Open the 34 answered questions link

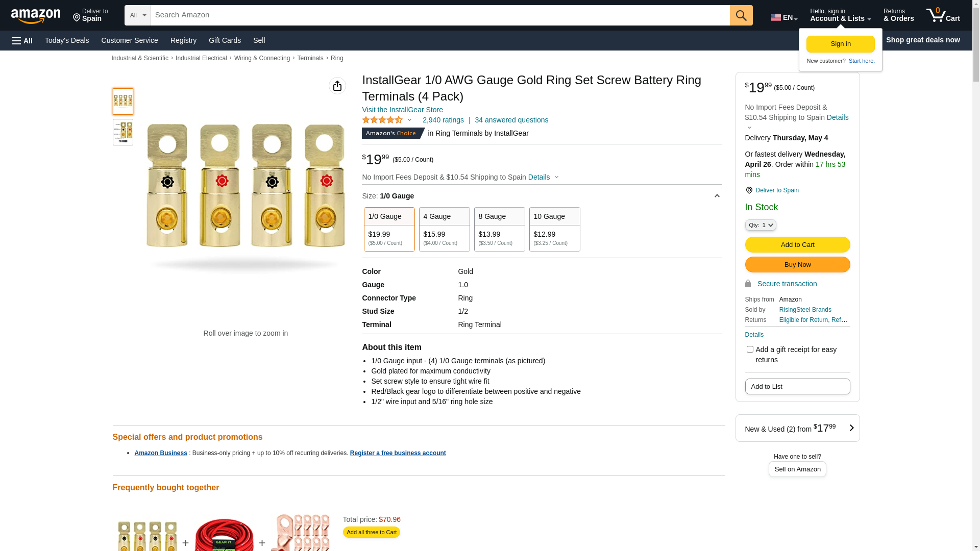[511, 120]
